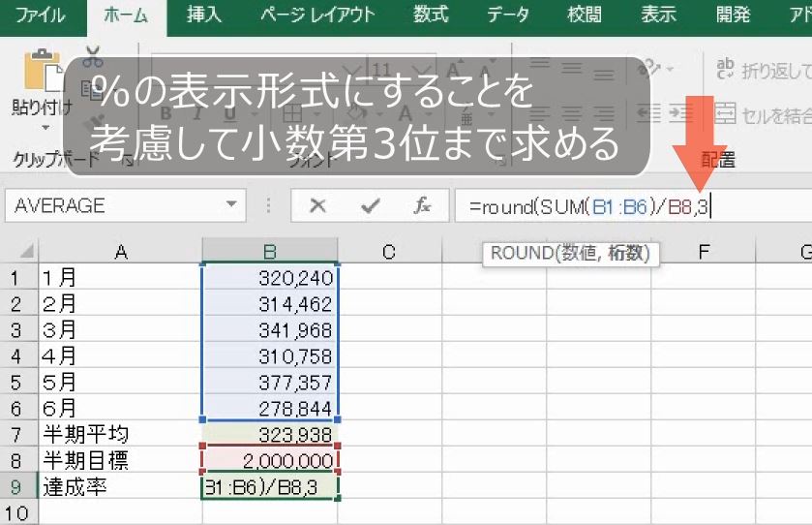Click the select-all corner triangle
The width and height of the screenshot is (812, 525).
26,252
